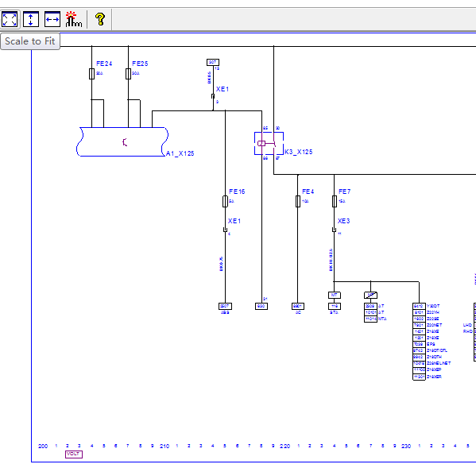Select the FE25 fuse symbol

[129, 74]
